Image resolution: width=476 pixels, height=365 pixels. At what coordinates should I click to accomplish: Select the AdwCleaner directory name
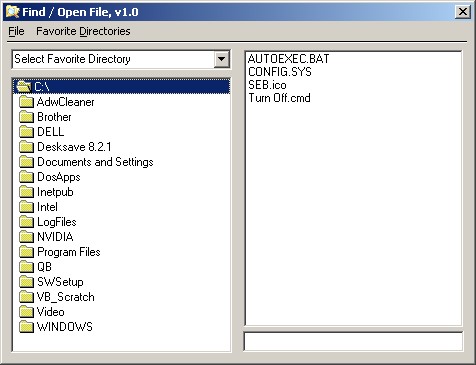coord(66,102)
